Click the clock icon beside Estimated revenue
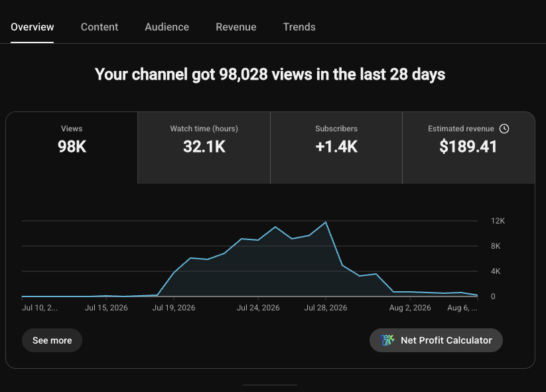Image resolution: width=546 pixels, height=392 pixels. 504,129
